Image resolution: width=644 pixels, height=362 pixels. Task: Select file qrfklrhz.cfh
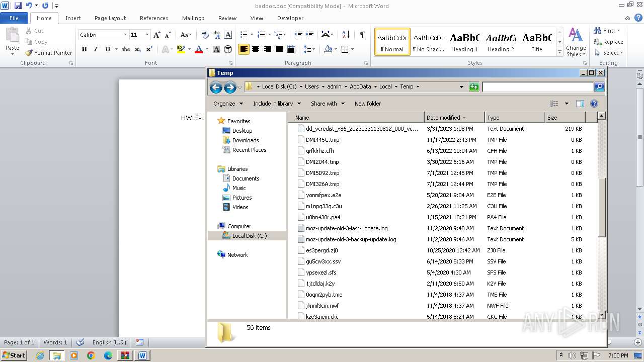tap(319, 151)
